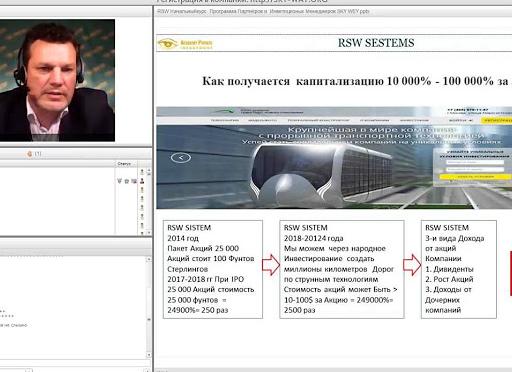Click the text '2500 раз' in middle box
This screenshot has width=512, height=372.
(299, 310)
